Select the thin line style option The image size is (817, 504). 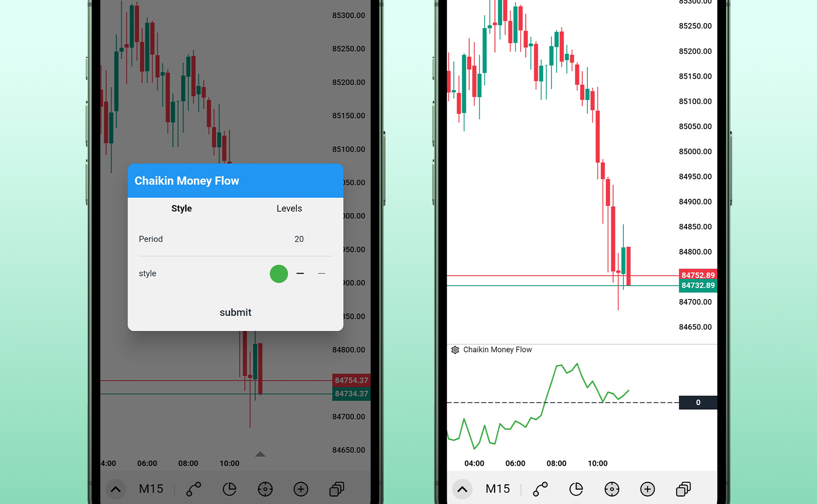tap(321, 273)
